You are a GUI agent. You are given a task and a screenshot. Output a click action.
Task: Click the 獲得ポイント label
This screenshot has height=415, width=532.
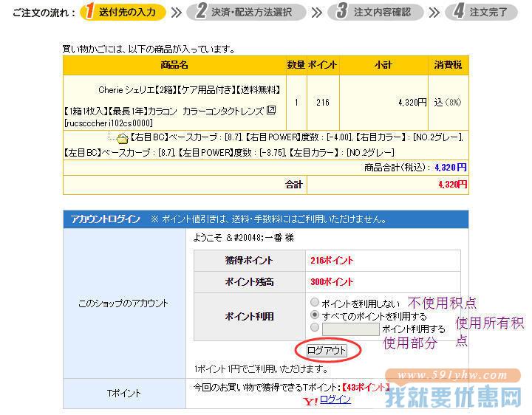click(x=250, y=261)
